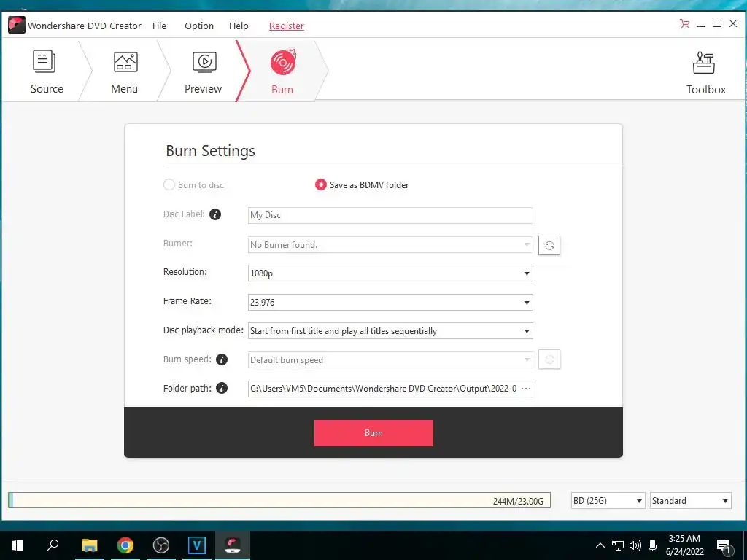
Task: Open the Resolution dropdown showing 1080p
Action: 390,273
